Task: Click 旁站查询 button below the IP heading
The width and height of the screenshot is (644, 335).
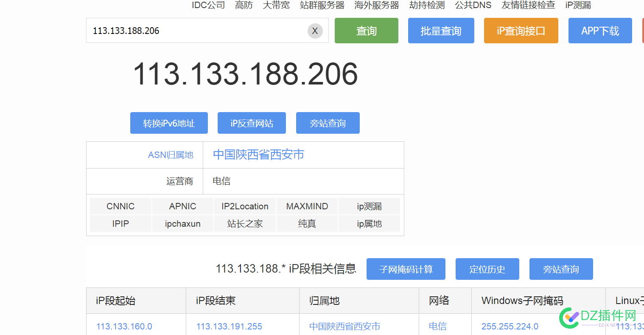Action: [x=328, y=123]
